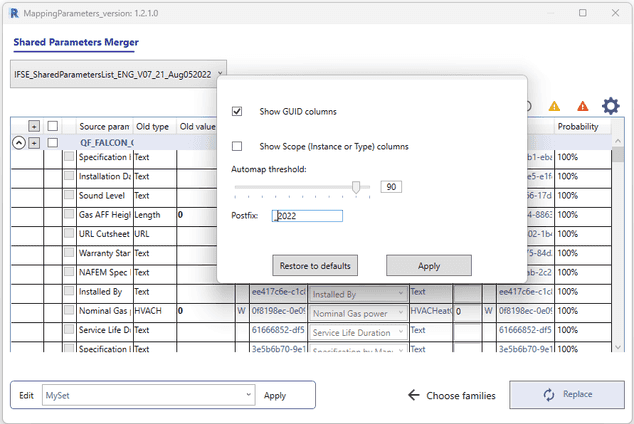
Task: Click the Old value column header
Action: [x=197, y=127]
